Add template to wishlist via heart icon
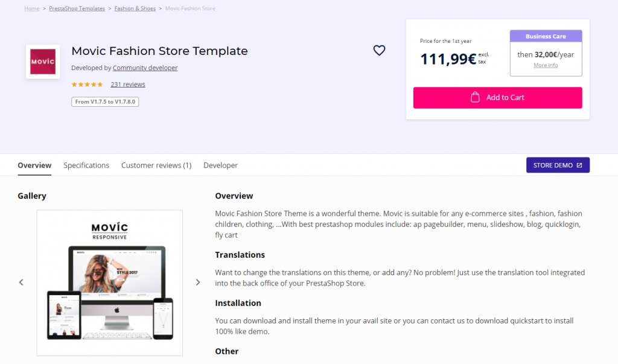 (x=379, y=51)
